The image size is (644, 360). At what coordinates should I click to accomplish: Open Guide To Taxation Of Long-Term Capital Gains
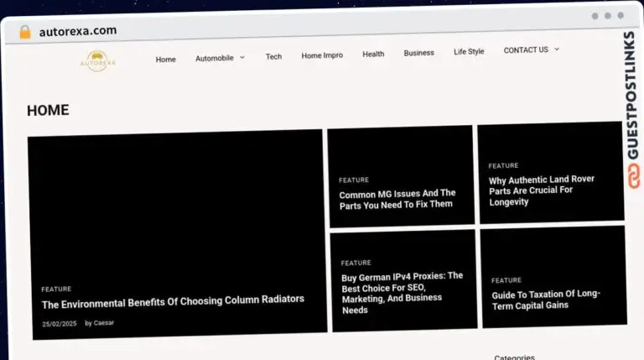545,300
